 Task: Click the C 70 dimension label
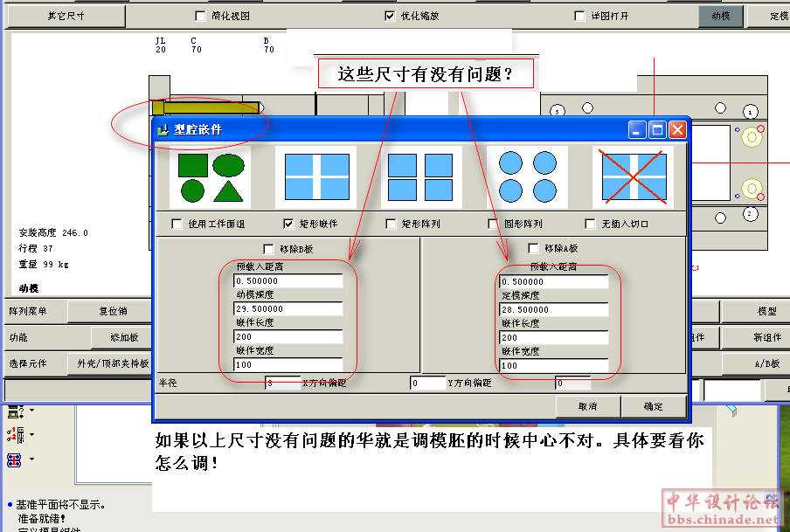pyautogui.click(x=196, y=45)
